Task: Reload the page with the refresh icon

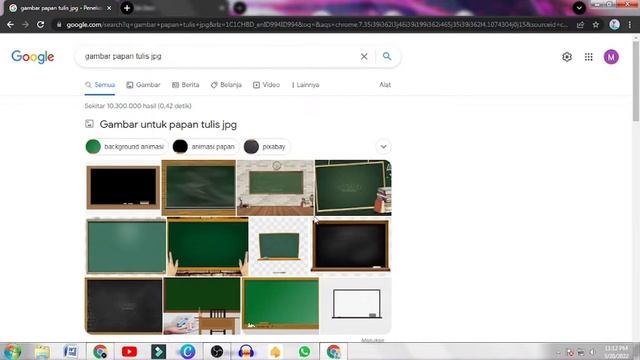Action: tap(40, 25)
